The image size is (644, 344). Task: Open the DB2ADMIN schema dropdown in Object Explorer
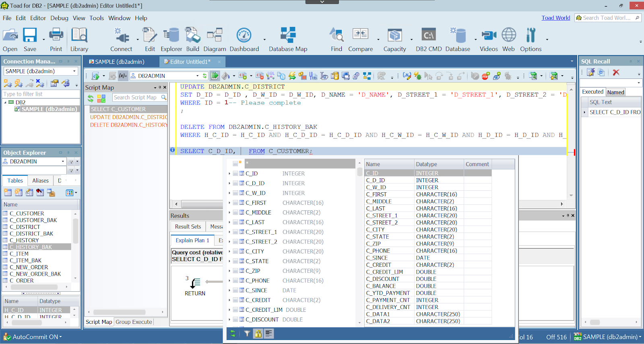click(x=63, y=161)
